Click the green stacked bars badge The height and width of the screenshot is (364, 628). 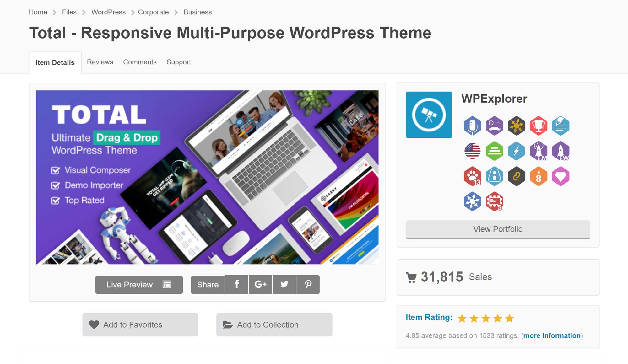(x=495, y=151)
